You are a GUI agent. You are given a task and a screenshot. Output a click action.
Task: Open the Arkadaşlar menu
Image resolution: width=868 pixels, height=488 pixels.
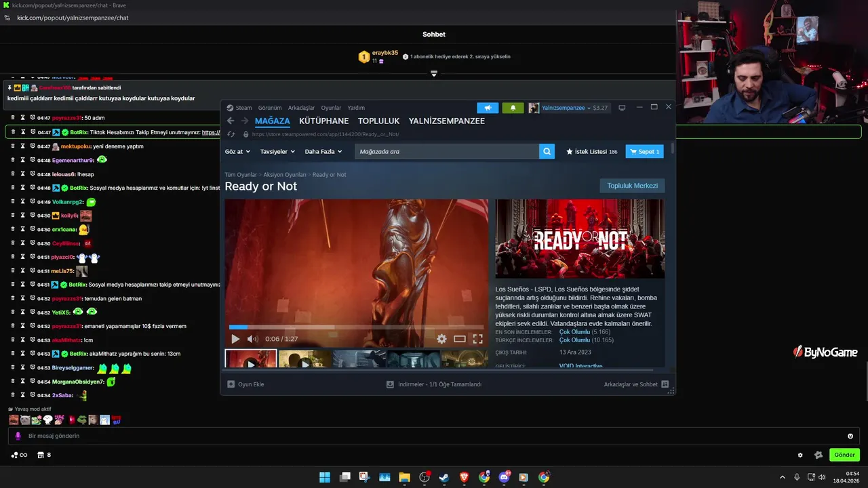coord(301,108)
